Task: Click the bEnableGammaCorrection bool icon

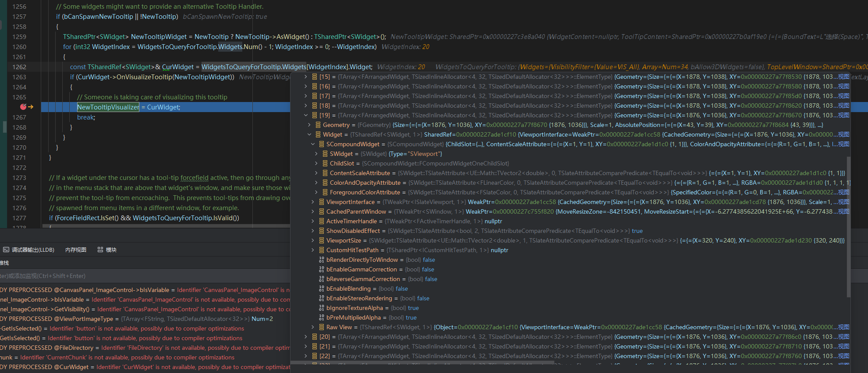Action: pos(322,269)
